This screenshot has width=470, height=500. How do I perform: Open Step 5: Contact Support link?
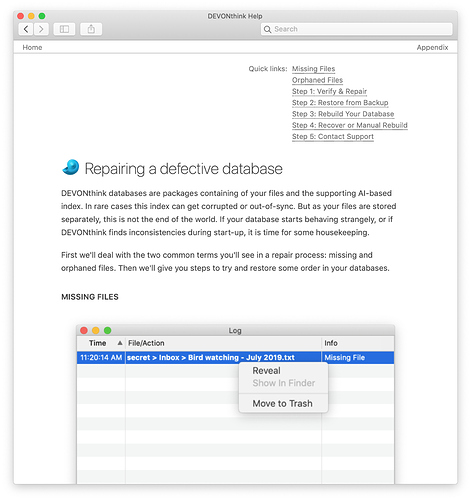(333, 137)
